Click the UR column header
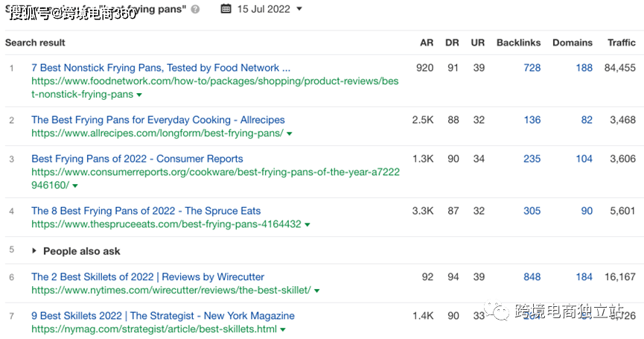This screenshot has width=644, height=339. click(478, 42)
